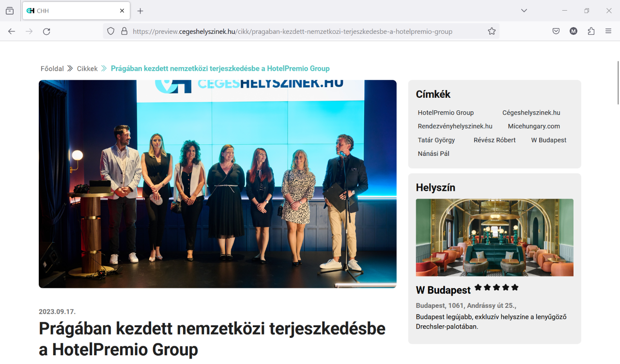Open Rendezvényhelyszinek.hu tag
The image size is (620, 364).
pyautogui.click(x=455, y=126)
